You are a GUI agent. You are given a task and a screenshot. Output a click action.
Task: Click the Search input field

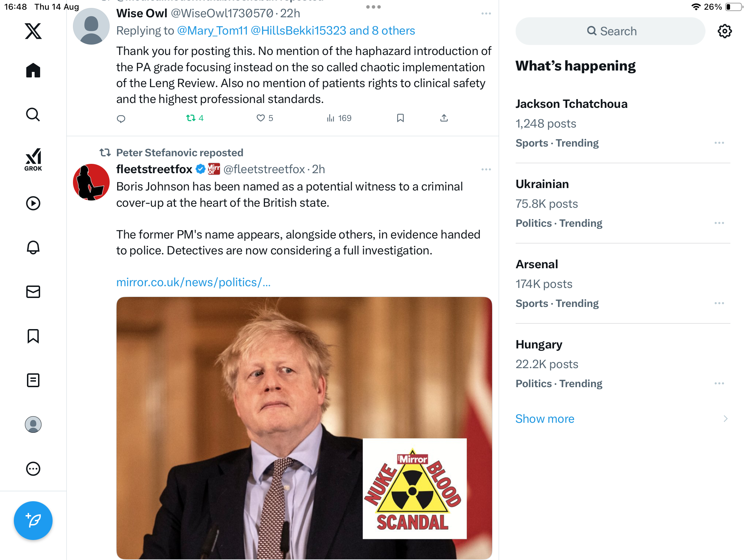pyautogui.click(x=610, y=31)
